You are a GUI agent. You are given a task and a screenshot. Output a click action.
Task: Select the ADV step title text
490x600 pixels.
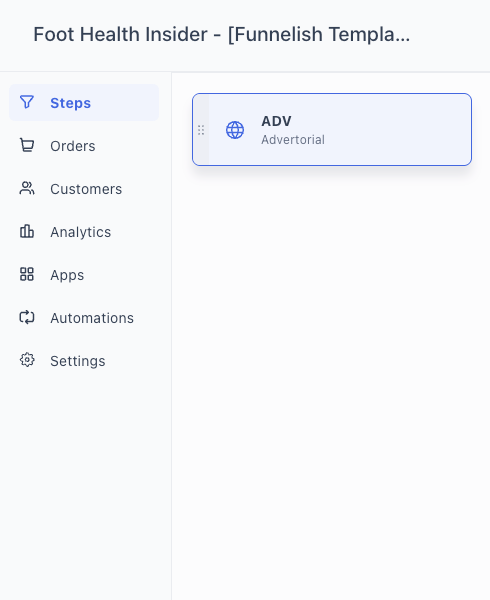click(277, 121)
